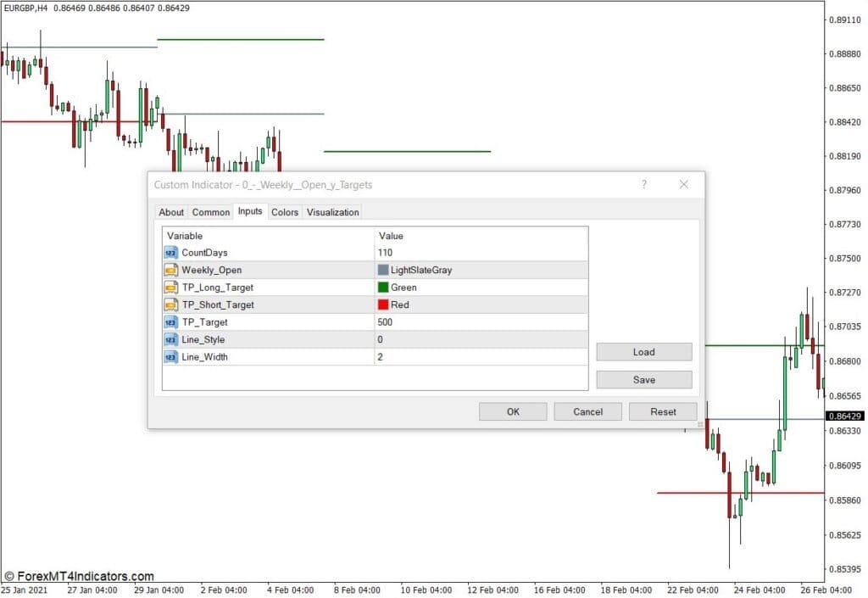
Task: Open the Common tab
Action: pos(210,212)
